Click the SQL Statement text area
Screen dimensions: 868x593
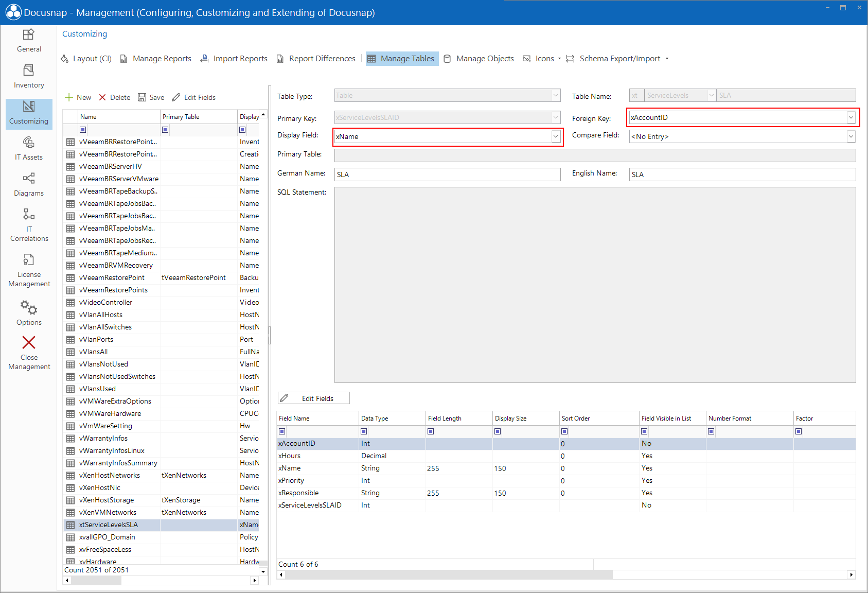595,285
